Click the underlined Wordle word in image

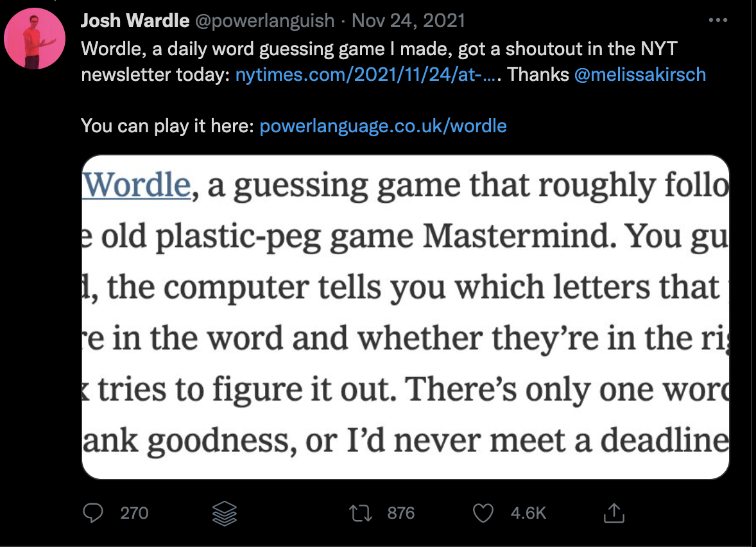137,185
